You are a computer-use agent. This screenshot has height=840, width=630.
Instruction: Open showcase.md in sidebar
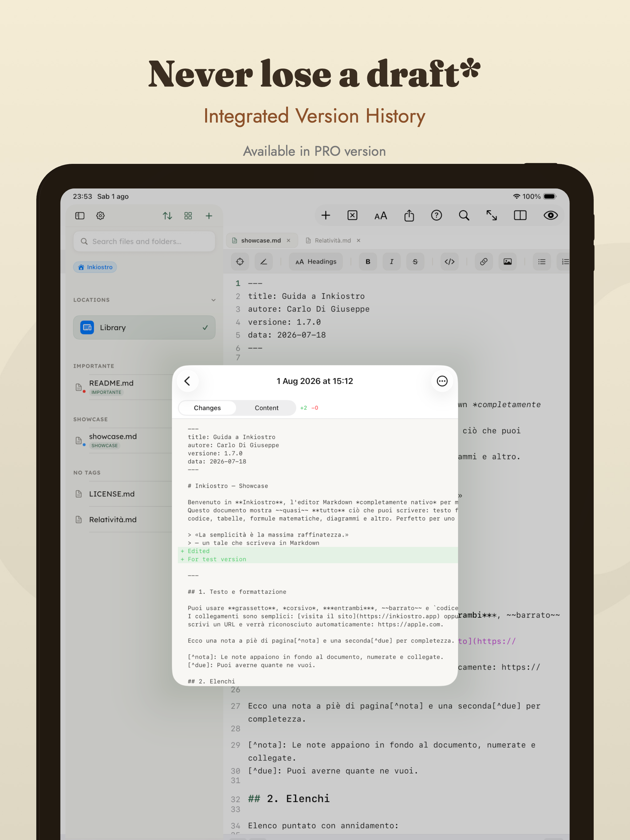pyautogui.click(x=113, y=436)
